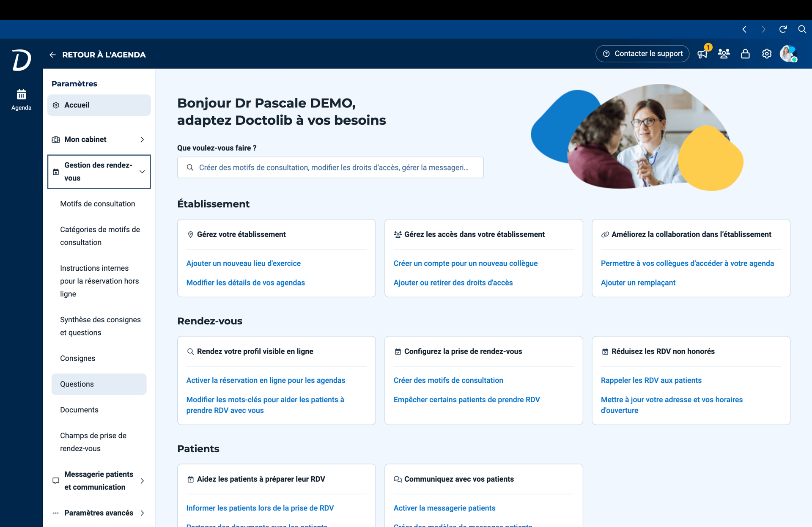812x527 pixels.
Task: Click the link icon by Améliorez la collaboration
Action: click(605, 234)
